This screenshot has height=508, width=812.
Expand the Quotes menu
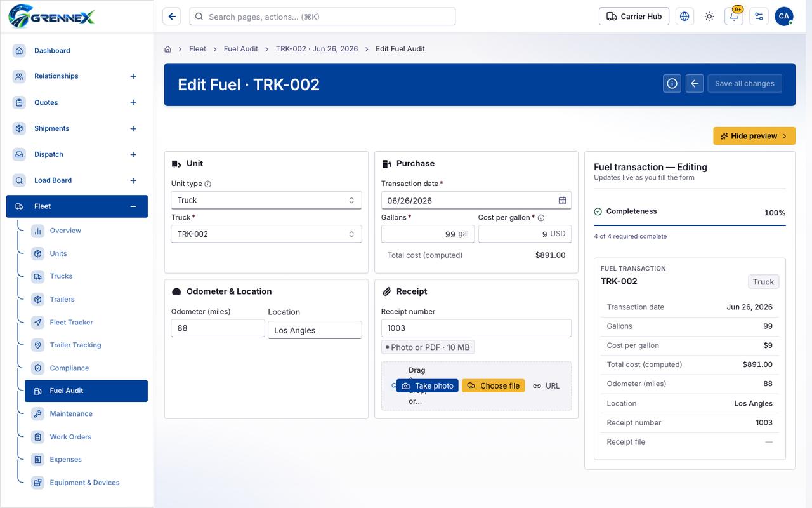coord(133,102)
